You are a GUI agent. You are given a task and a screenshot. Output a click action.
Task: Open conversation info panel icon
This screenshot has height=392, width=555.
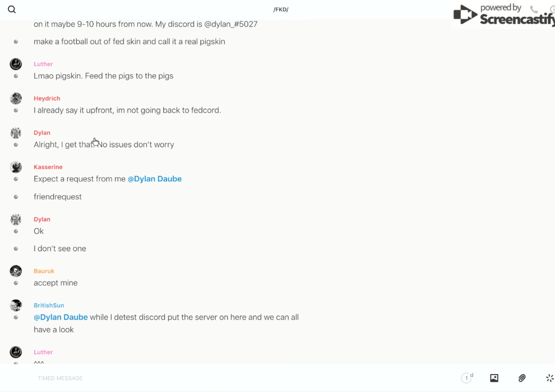(x=552, y=10)
